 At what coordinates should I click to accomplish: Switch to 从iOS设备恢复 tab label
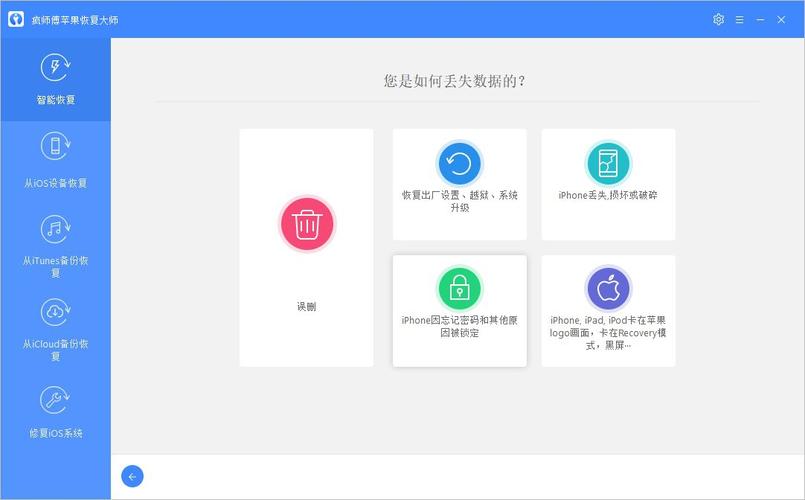55,183
